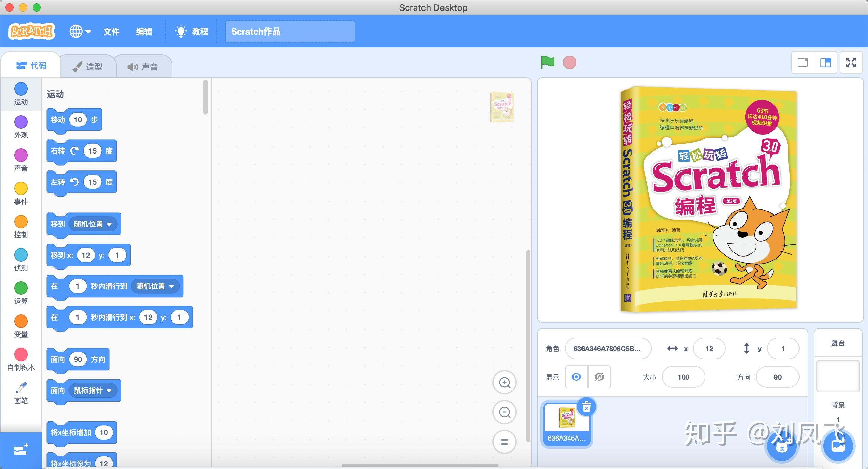Open the add extension button
The width and height of the screenshot is (868, 469).
[x=21, y=450]
